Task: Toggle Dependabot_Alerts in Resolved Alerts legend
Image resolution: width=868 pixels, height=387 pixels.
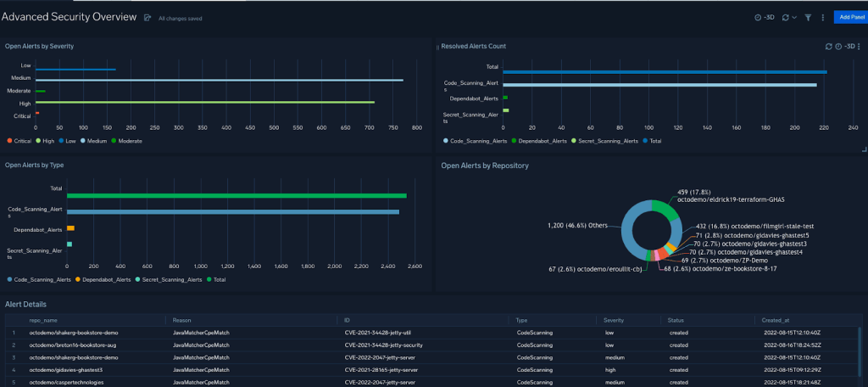Action: click(x=538, y=141)
